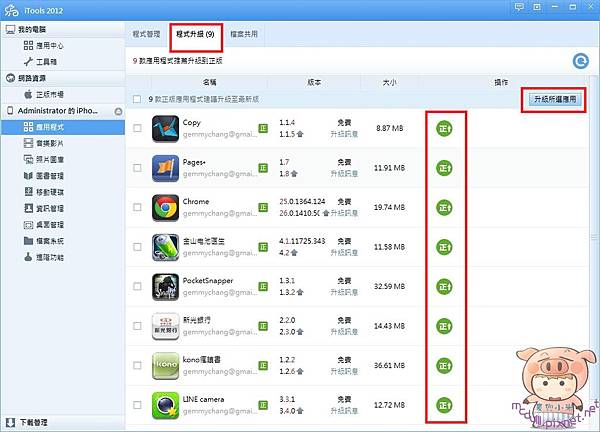
Task: Switch to the 檔案共用 tab
Action: coord(244,34)
